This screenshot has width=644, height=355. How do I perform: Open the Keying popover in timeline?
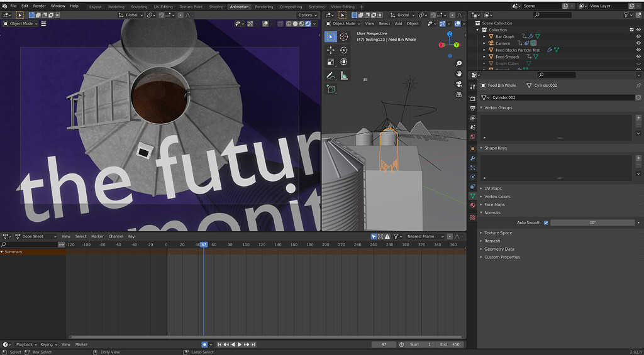48,344
